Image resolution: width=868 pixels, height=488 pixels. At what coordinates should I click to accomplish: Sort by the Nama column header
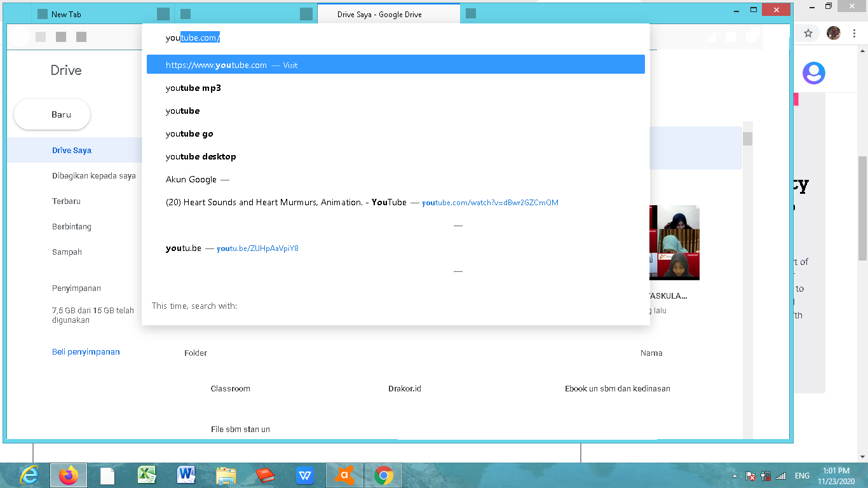(651, 353)
